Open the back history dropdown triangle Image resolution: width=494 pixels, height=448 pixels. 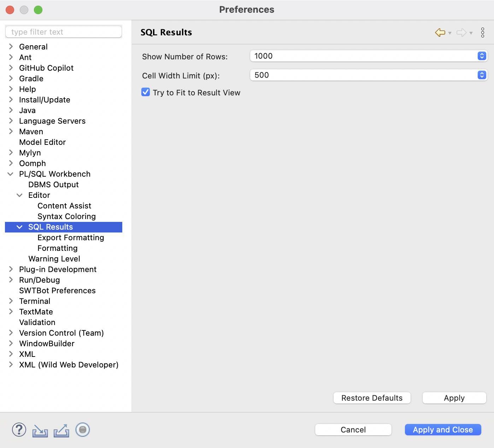[x=450, y=34]
